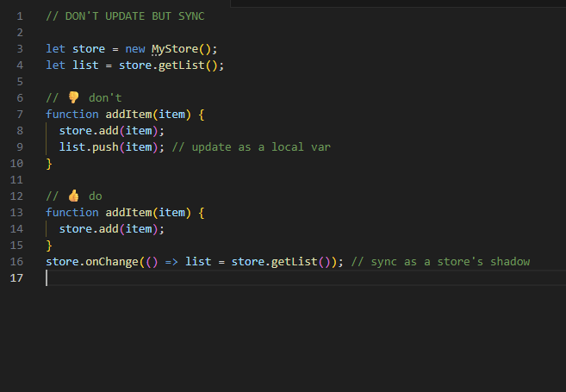The height and width of the screenshot is (392, 566).
Task: Click the "new" keyword on line 3
Action: (x=135, y=49)
